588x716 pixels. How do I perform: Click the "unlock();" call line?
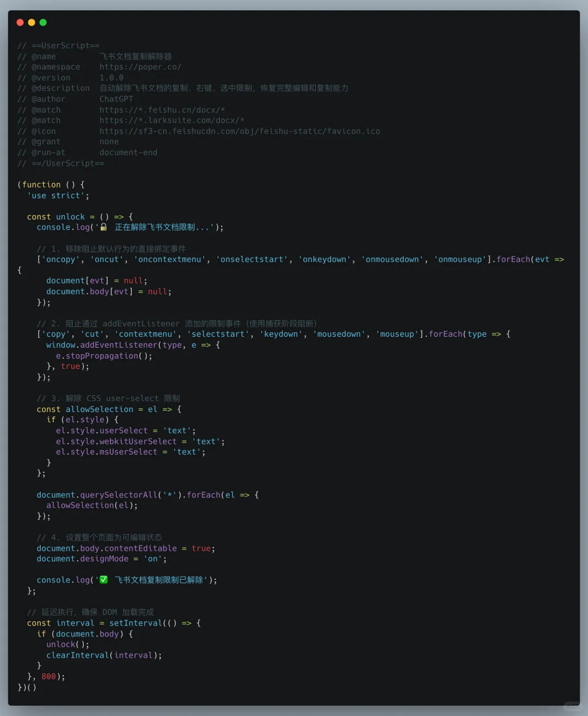68,644
